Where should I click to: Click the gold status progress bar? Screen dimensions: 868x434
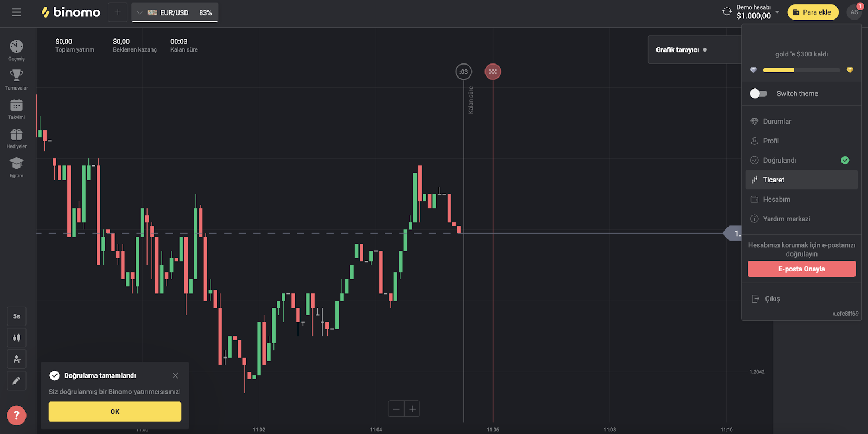(801, 70)
